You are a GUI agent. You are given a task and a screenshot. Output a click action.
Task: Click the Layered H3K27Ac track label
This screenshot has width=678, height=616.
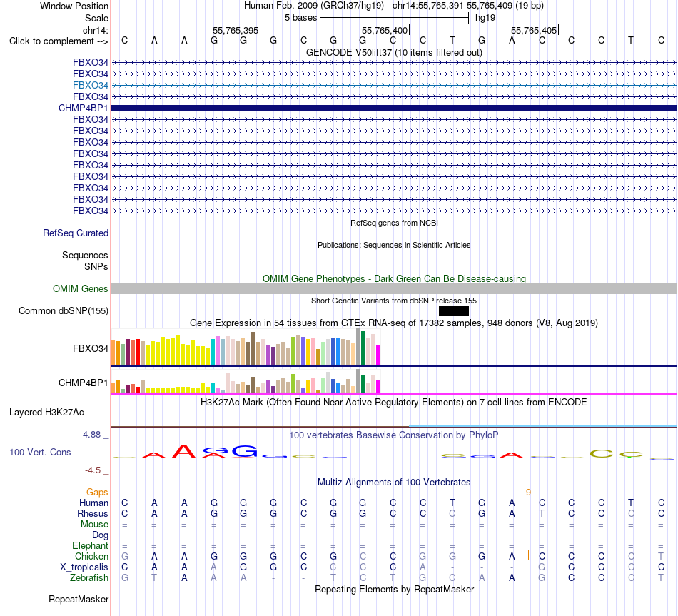coord(46,413)
